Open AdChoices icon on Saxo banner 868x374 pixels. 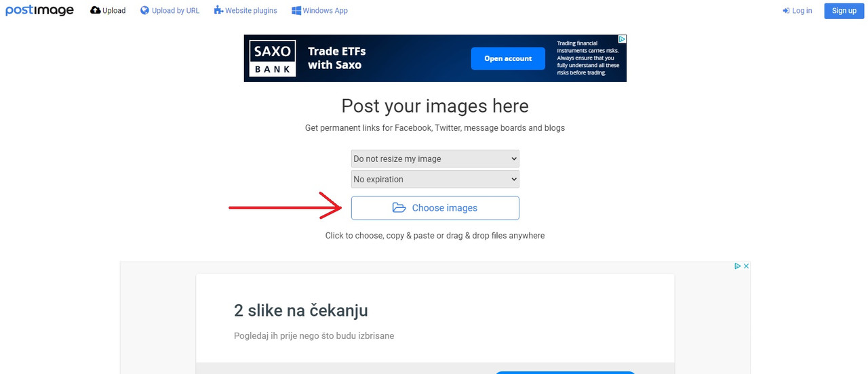(622, 39)
